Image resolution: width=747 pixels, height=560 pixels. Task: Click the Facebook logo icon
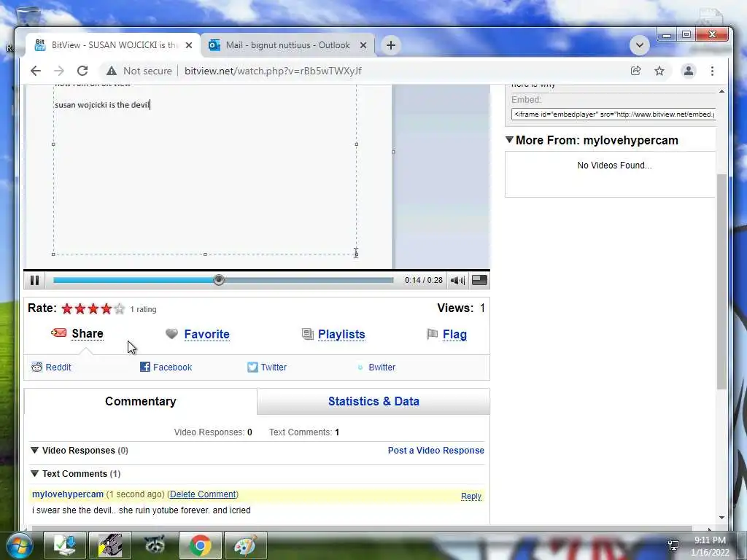[x=145, y=367]
